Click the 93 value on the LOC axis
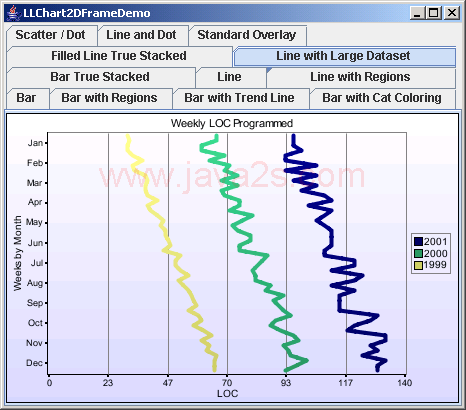 click(x=286, y=383)
